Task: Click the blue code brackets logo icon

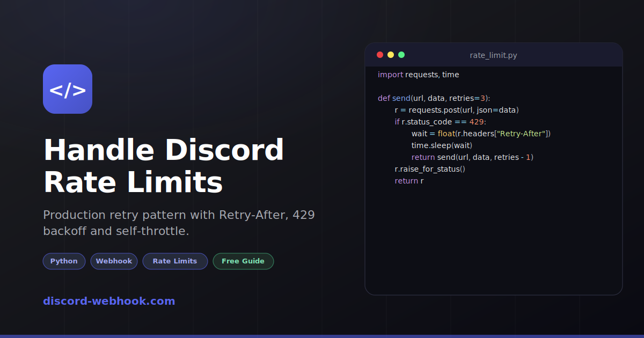Action: point(68,89)
